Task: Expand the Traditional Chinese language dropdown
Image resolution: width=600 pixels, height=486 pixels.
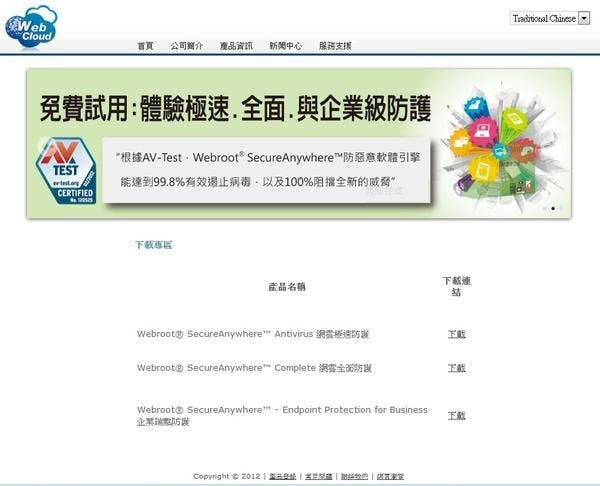Action: point(550,18)
